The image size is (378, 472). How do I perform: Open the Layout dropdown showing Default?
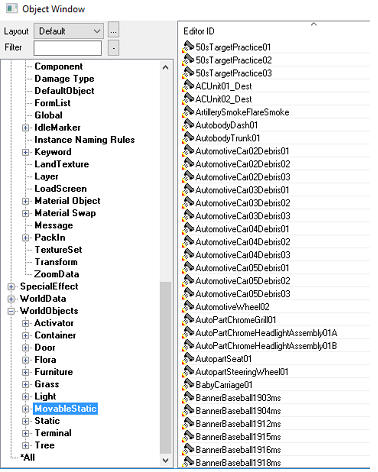point(69,31)
